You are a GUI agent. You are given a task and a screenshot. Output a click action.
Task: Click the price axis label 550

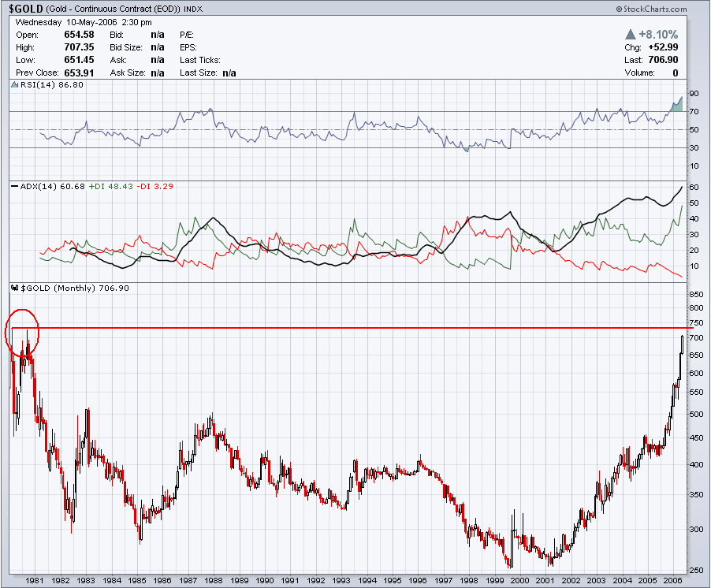tap(696, 393)
